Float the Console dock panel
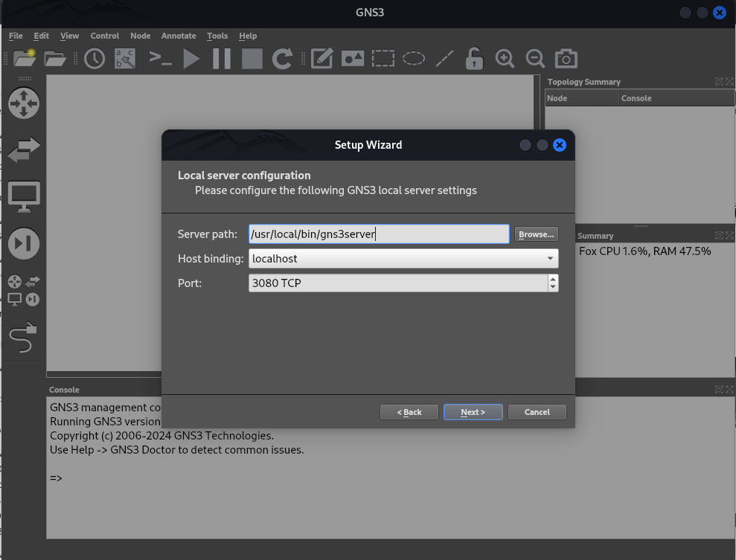The image size is (736, 560). click(719, 389)
